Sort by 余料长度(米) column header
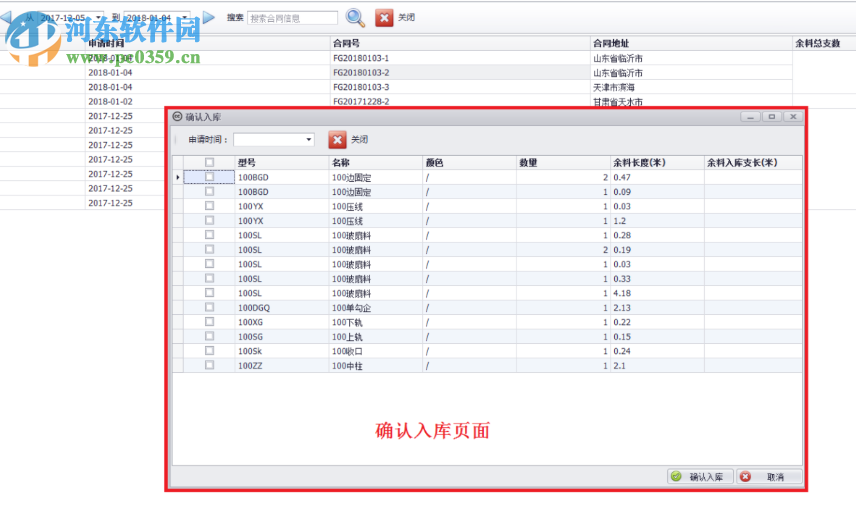The image size is (856, 519). [x=657, y=163]
